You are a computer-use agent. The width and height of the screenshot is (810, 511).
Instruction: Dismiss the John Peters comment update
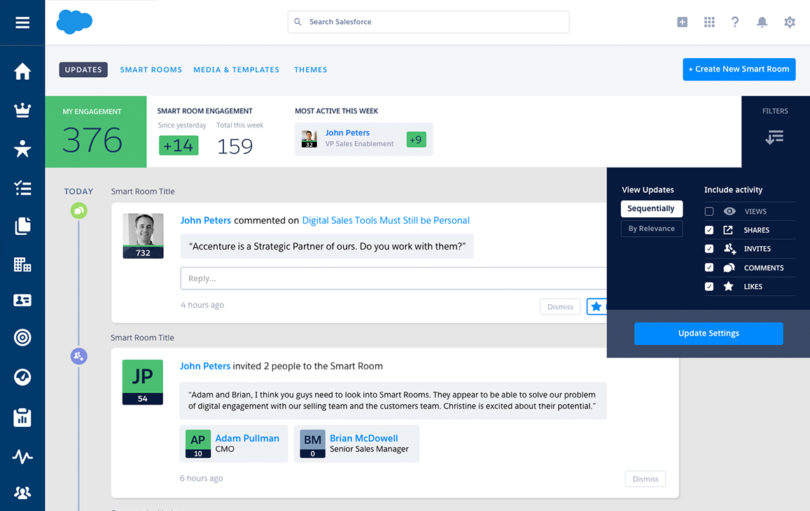pyautogui.click(x=560, y=306)
